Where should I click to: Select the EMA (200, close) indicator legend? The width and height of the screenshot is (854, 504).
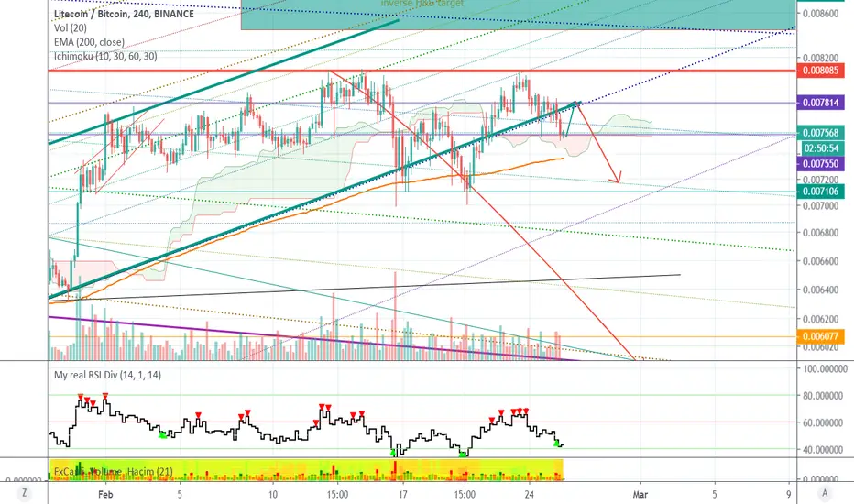89,42
